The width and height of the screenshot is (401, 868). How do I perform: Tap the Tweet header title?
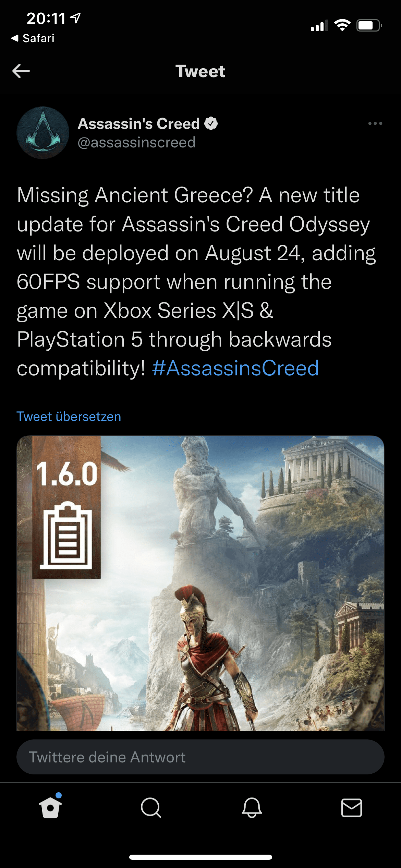(200, 71)
